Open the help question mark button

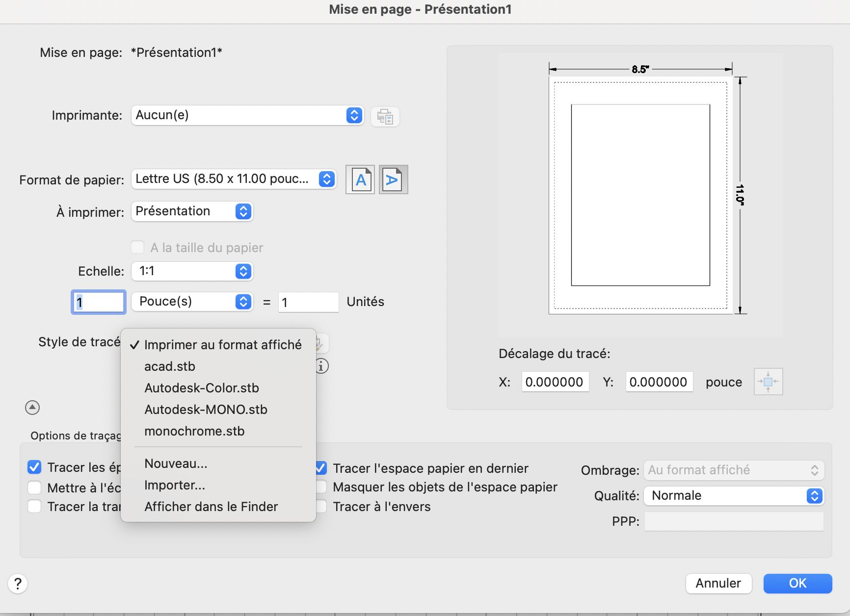pyautogui.click(x=18, y=584)
